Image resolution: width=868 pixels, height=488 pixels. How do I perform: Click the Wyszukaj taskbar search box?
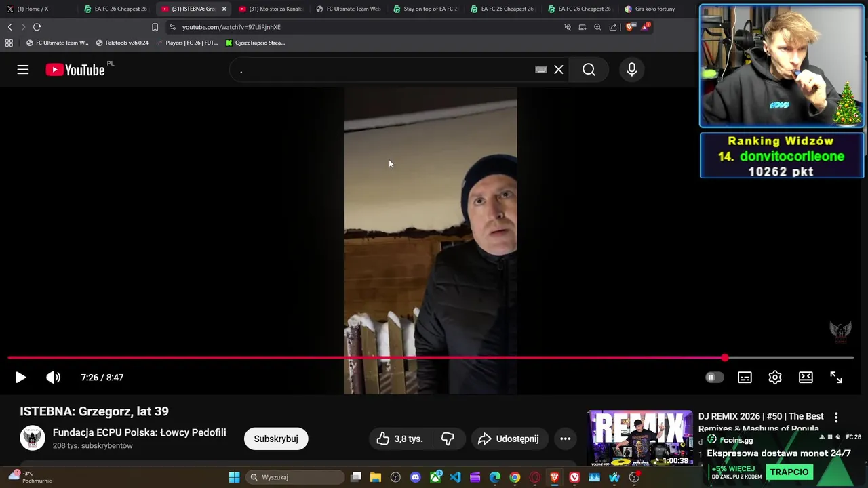tap(295, 477)
